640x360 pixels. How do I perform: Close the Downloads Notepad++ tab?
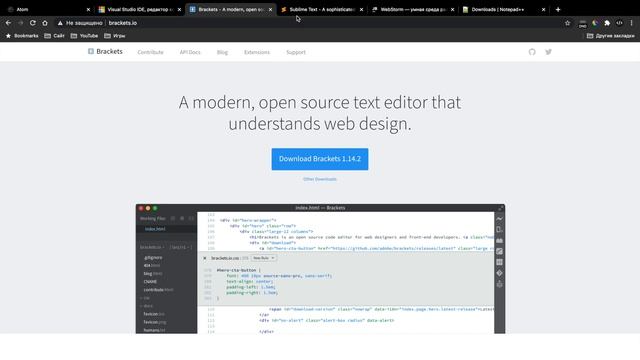coord(543,9)
